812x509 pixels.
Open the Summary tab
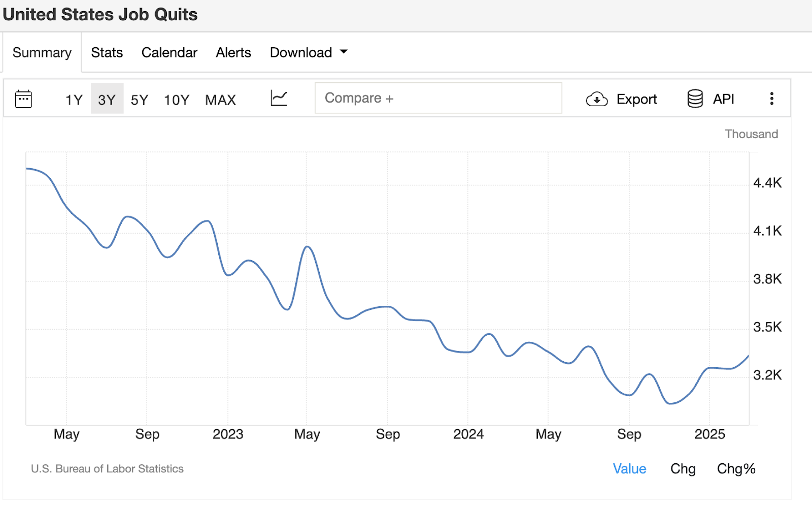(x=42, y=52)
